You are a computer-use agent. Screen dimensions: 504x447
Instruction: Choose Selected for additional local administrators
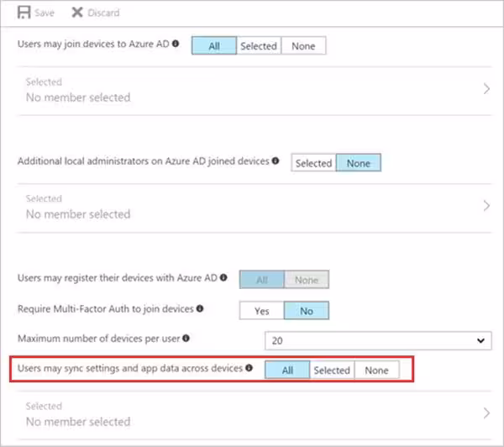tap(313, 163)
